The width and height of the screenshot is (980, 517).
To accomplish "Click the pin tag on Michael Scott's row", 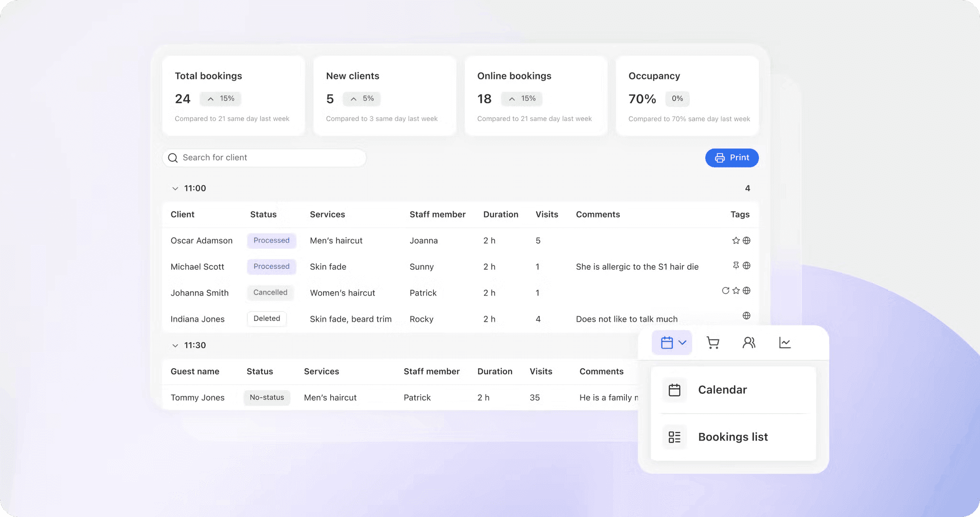I will tap(736, 265).
